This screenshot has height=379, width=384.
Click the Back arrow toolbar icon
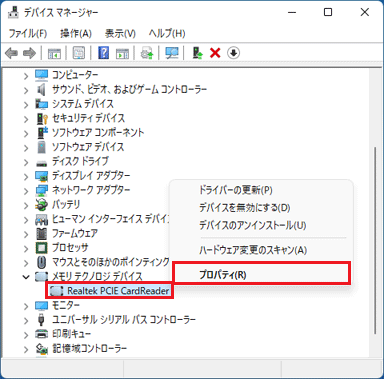(x=12, y=53)
